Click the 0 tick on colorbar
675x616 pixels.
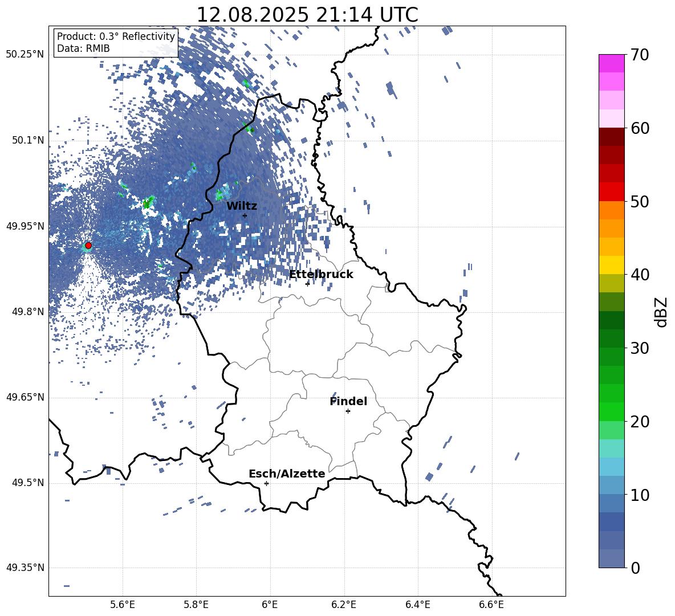635,568
